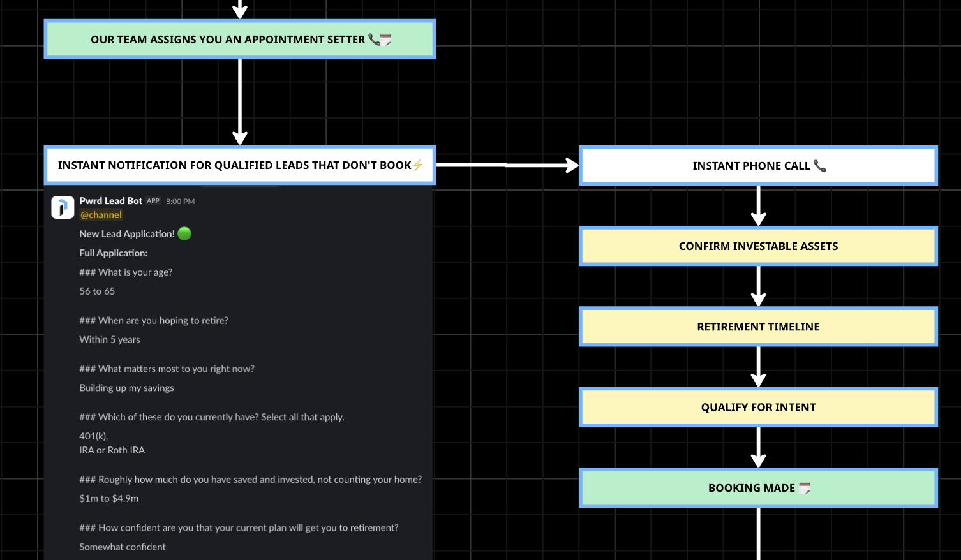Click the Pwrd Lead Bot avatar icon
Viewport: 961px width, 560px height.
63,207
